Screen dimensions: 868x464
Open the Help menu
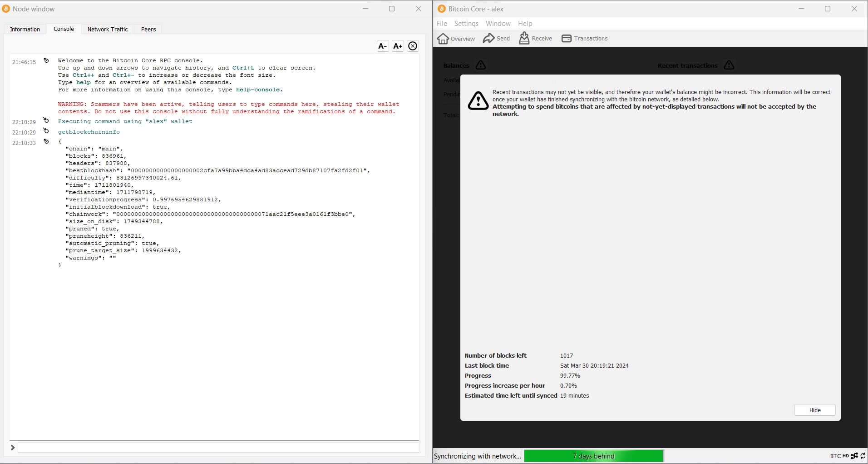point(525,24)
